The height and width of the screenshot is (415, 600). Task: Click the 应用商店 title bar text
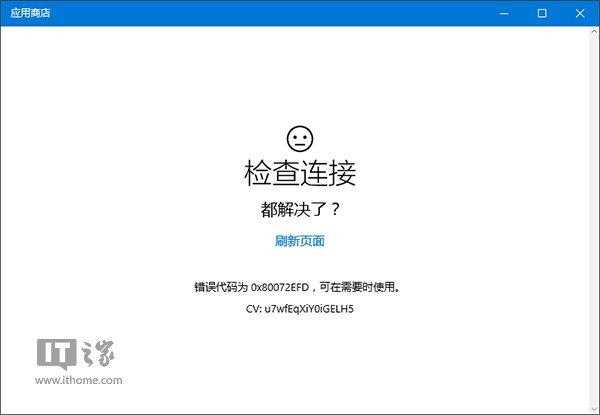[x=29, y=13]
